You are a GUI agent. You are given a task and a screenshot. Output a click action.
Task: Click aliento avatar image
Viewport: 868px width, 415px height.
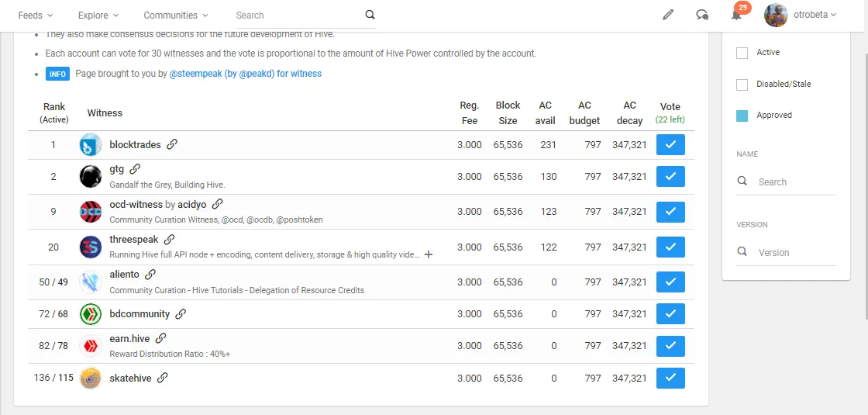pyautogui.click(x=90, y=282)
